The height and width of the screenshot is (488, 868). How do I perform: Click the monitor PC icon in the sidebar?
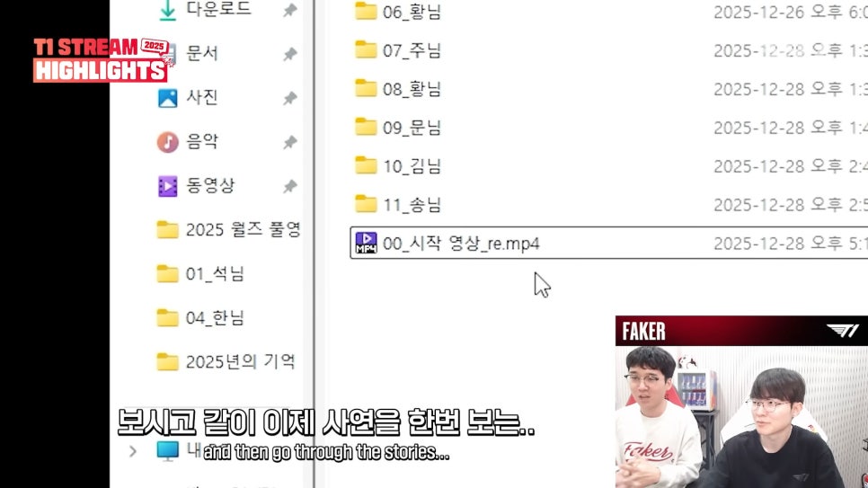[x=167, y=451]
